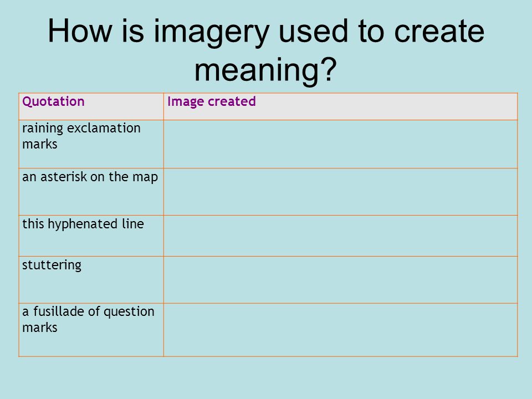Click empty image cell beside 'a fusillade of question marks'
The width and height of the screenshot is (532, 399).
(x=340, y=330)
